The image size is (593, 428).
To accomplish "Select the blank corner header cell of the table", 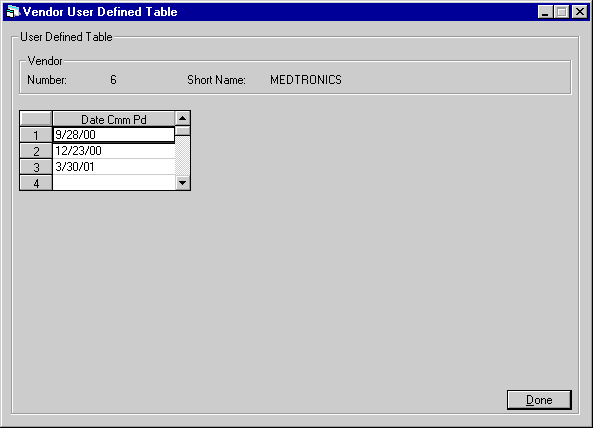I will pyautogui.click(x=36, y=119).
